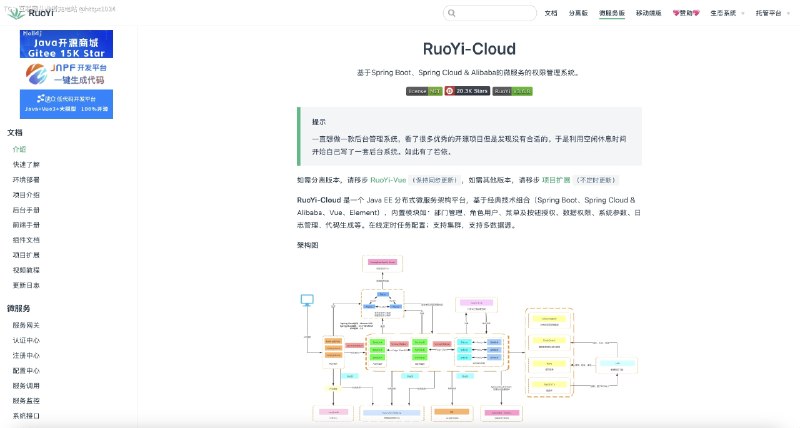This screenshot has width=800, height=428.
Task: Click the RuoYi-Cloud page title
Action: (x=469, y=49)
